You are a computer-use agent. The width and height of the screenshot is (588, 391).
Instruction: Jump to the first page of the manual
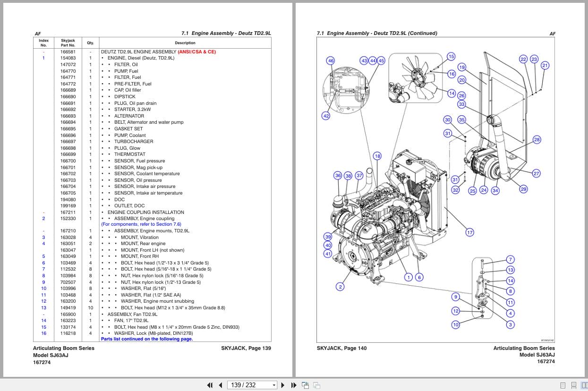pos(210,385)
